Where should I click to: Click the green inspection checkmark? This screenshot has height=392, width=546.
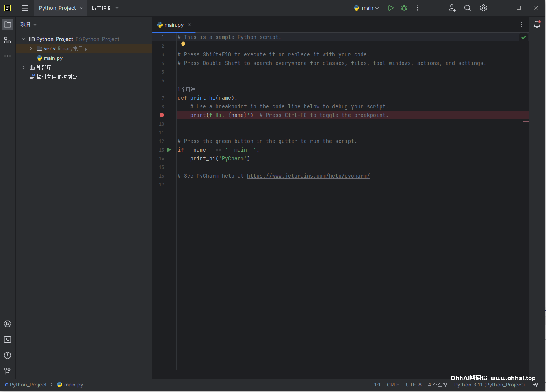tap(524, 37)
